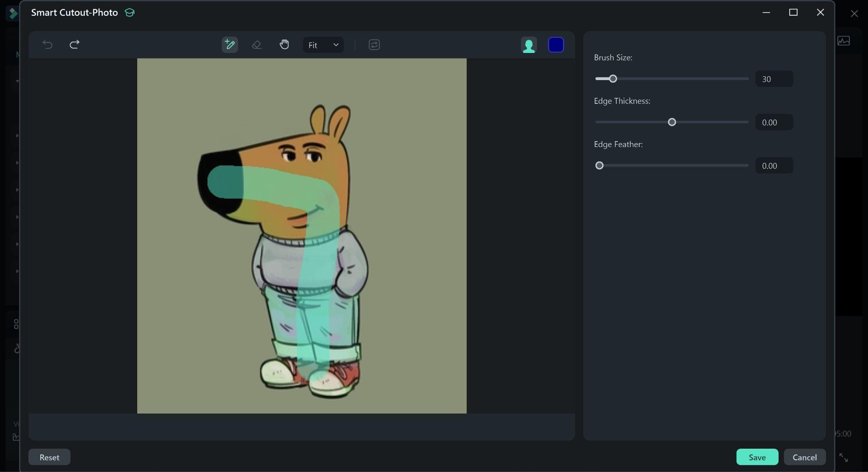
Task: Click the Edge Thickness value field
Action: pos(774,122)
